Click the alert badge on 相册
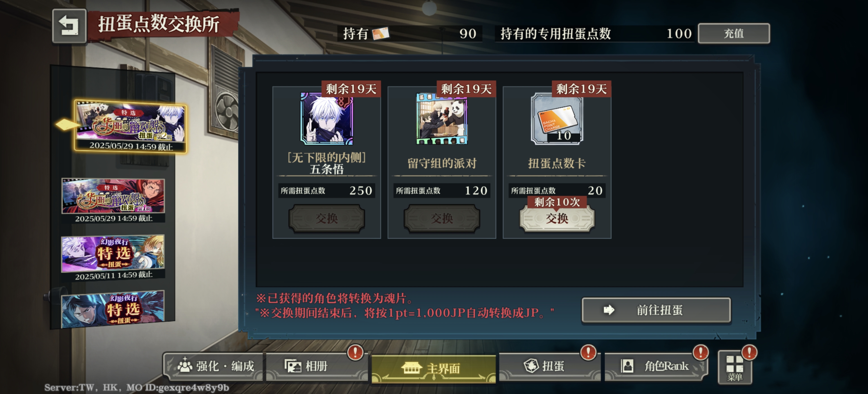This screenshot has width=868, height=394. pyautogui.click(x=355, y=352)
